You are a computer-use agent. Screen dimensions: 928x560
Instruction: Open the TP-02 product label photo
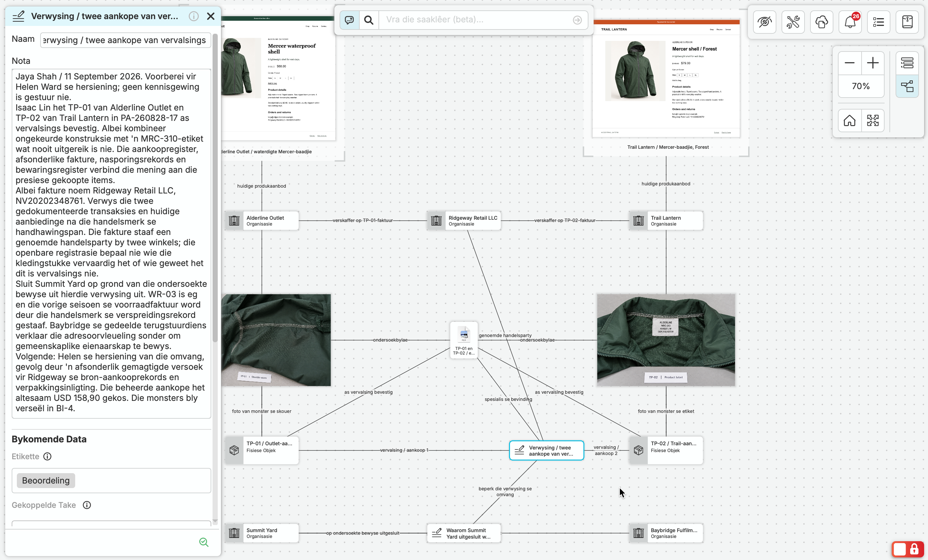(666, 340)
